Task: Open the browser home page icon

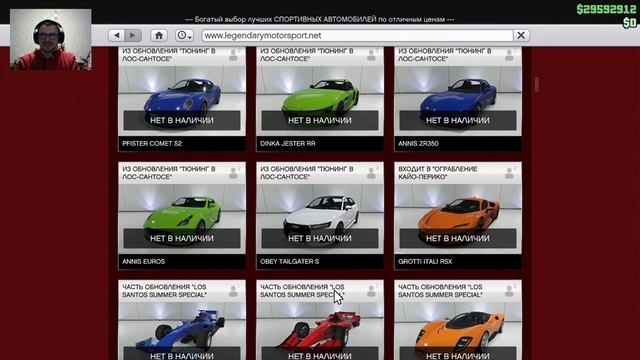Action: click(159, 36)
